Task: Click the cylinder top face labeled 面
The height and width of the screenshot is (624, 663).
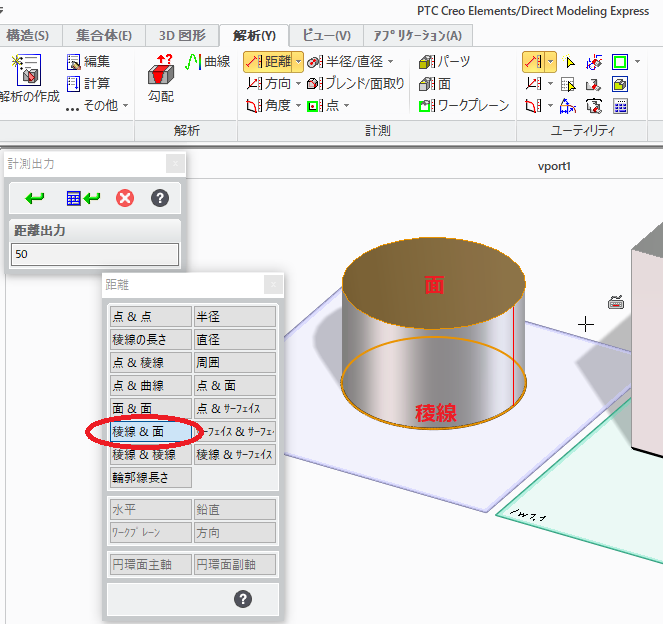Action: coord(434,283)
